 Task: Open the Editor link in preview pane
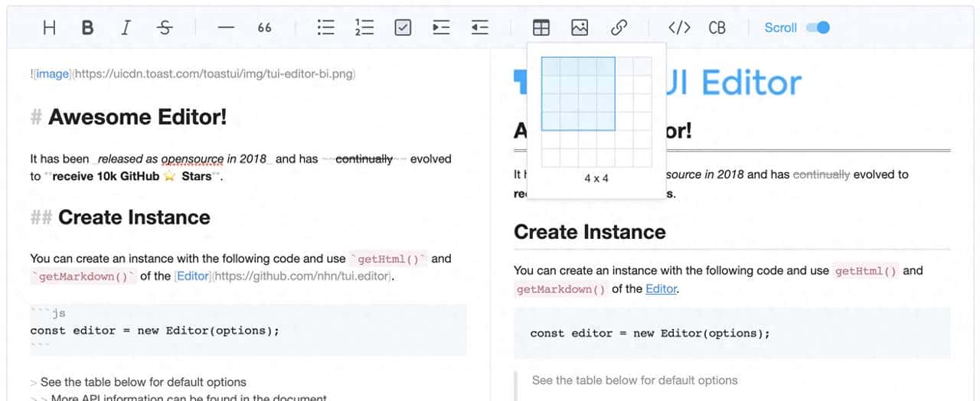pos(661,289)
